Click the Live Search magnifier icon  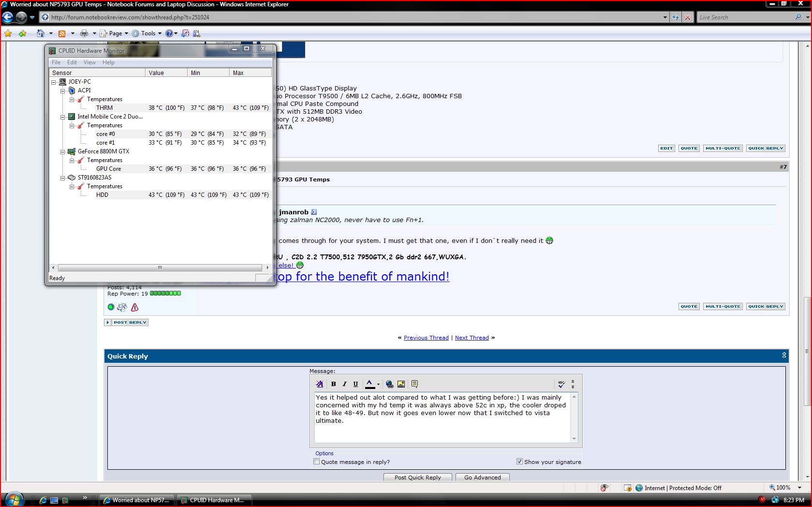coord(798,17)
